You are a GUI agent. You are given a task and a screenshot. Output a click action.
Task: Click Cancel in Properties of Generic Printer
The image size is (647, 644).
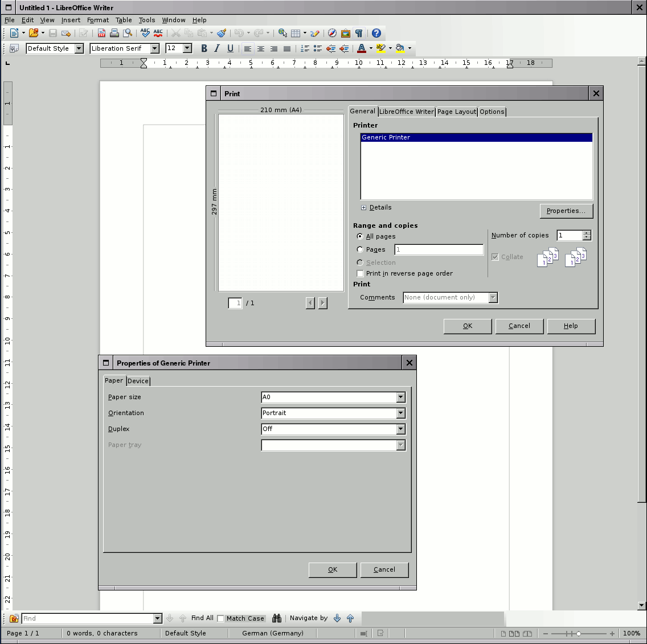pos(384,570)
